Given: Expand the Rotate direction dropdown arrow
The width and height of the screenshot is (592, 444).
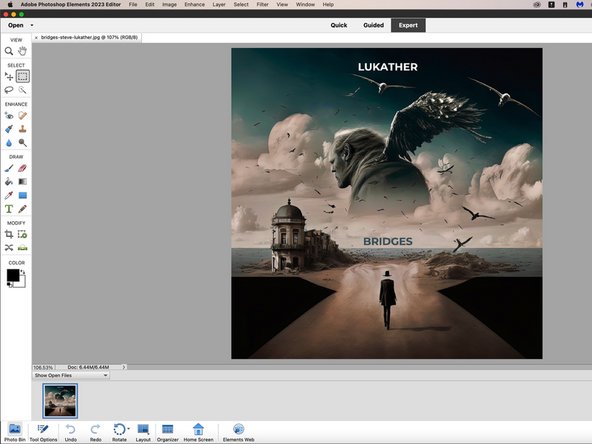Looking at the screenshot, I should [129, 429].
